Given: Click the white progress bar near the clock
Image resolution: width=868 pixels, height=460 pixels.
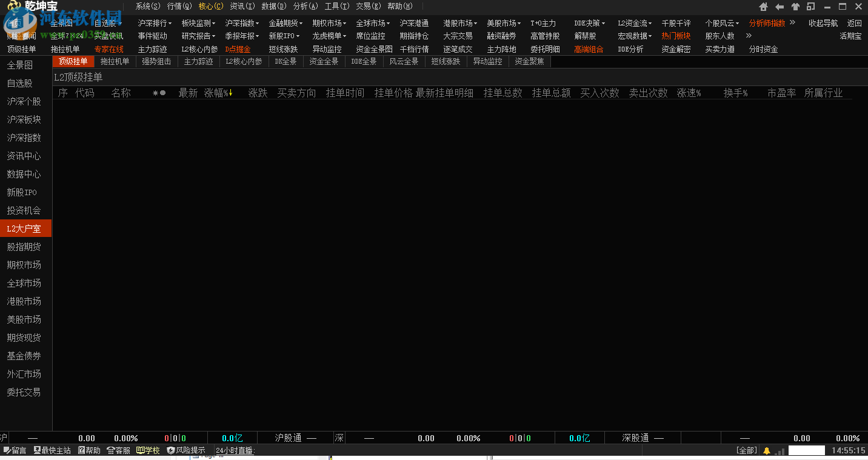Looking at the screenshot, I should click(x=806, y=450).
